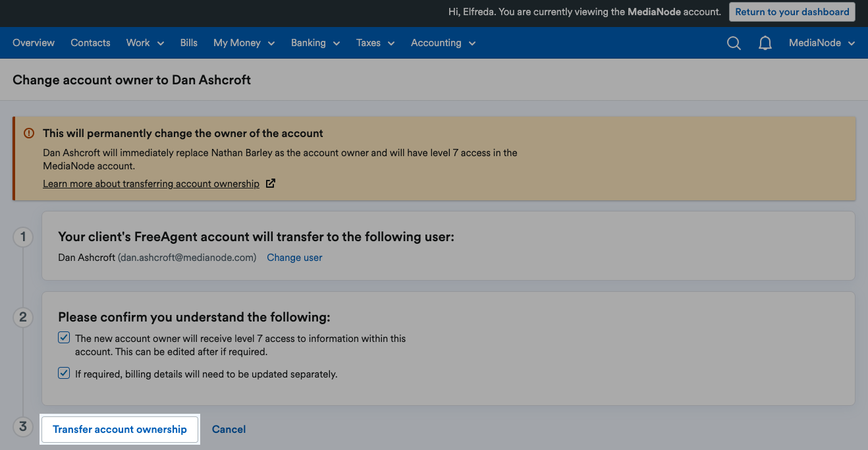This screenshot has height=450, width=868.
Task: Click the warning icon in the alert banner
Action: click(29, 132)
